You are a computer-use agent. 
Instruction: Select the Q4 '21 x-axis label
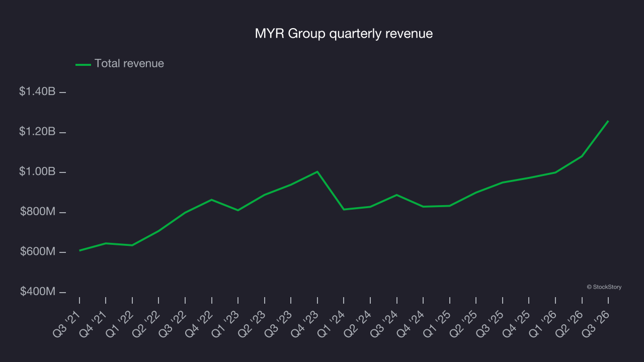click(93, 324)
